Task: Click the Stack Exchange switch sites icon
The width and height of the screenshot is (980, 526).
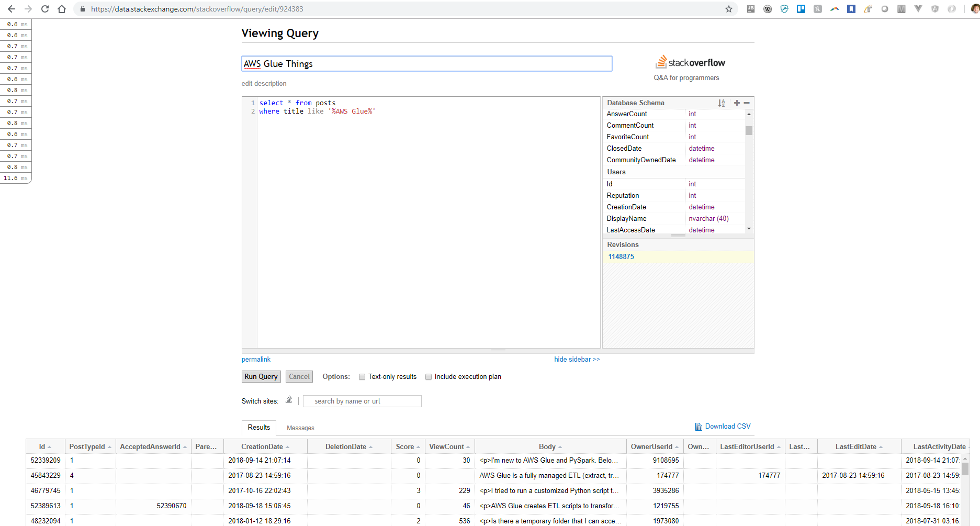Action: 289,400
